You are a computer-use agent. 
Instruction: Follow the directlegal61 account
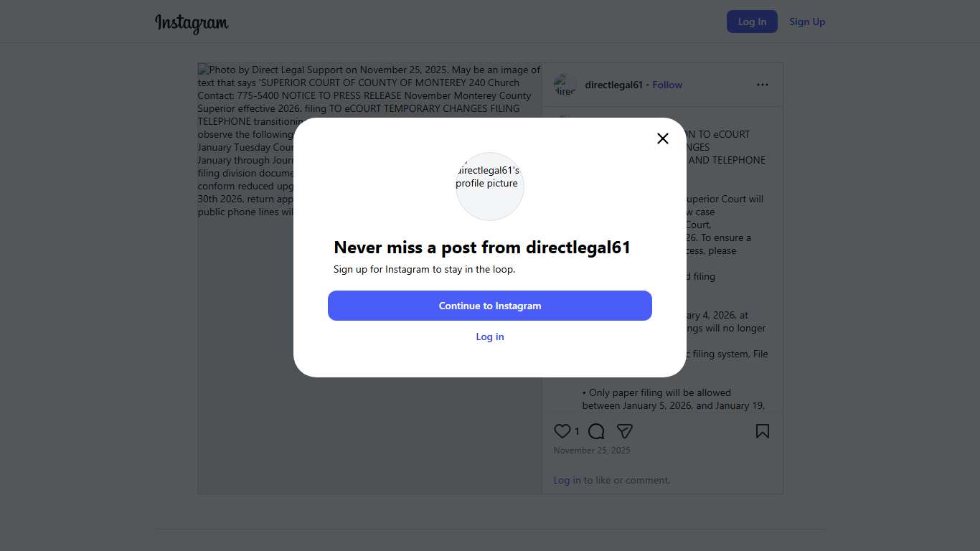click(x=667, y=85)
